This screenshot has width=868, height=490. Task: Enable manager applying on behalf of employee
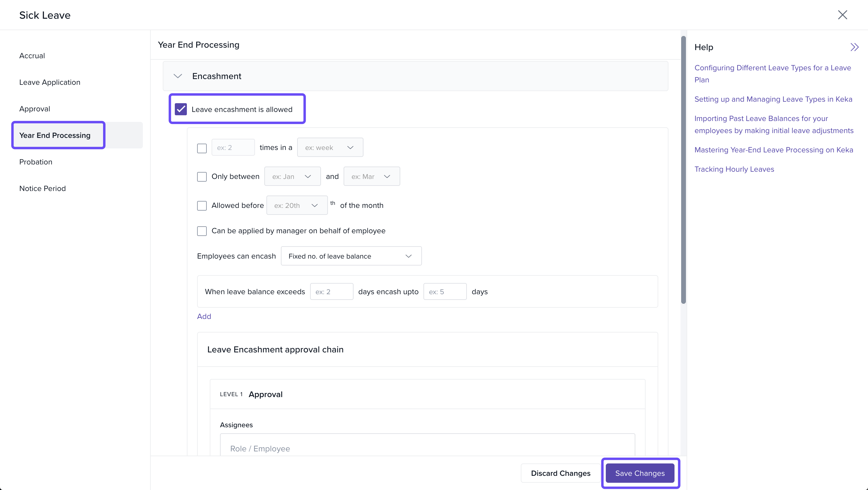[x=202, y=231]
